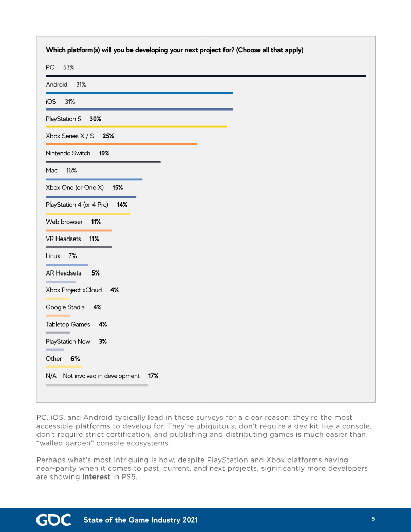Select the Google Stadia label
The width and height of the screenshot is (411, 532).
65,307
